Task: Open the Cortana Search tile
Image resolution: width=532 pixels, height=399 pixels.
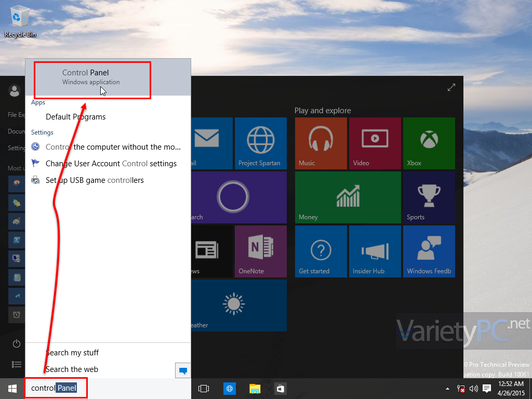Action: tap(239, 197)
